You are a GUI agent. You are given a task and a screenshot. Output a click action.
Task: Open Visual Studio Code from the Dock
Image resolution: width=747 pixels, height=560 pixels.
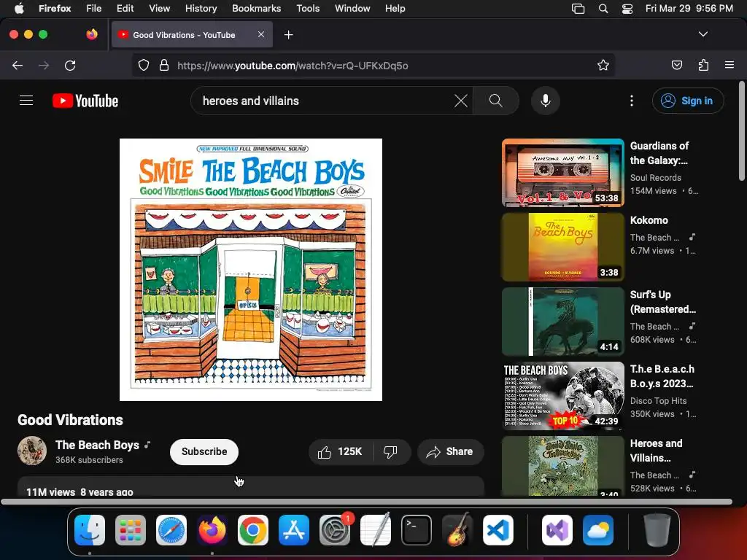498,530
